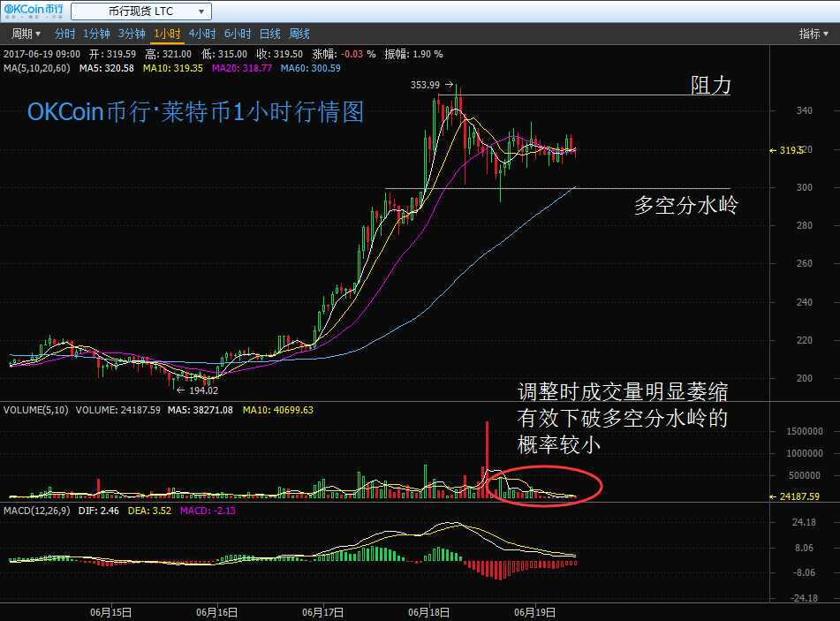Expand the 周期 period menu
The height and width of the screenshot is (621, 840).
(x=26, y=34)
